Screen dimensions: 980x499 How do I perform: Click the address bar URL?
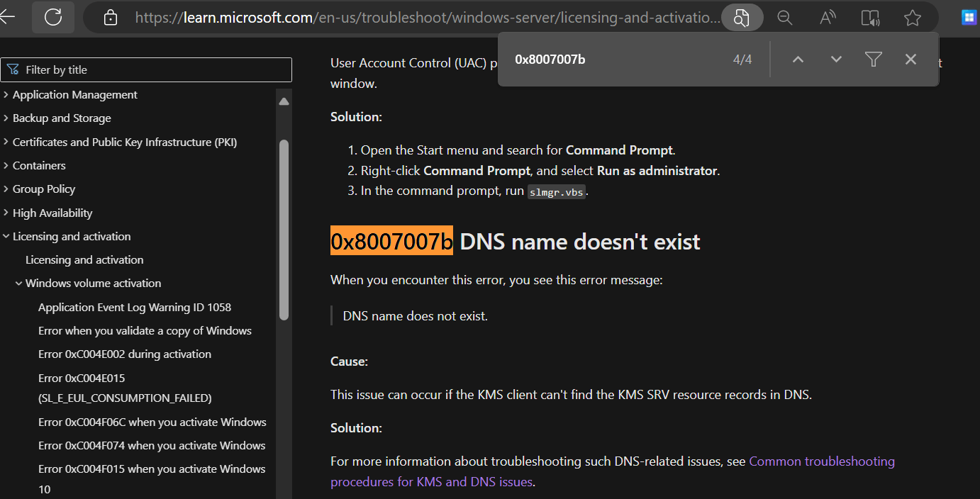428,18
